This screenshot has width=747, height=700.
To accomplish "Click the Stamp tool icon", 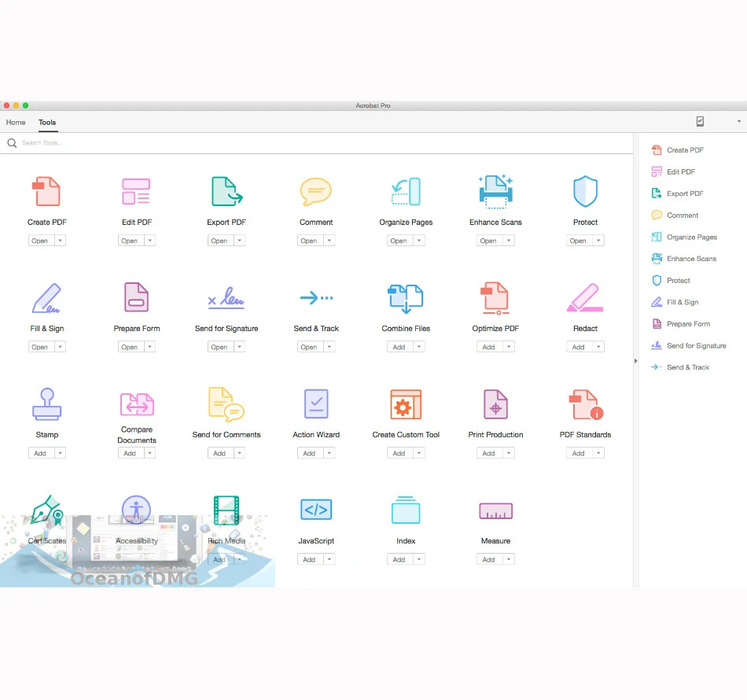I will pos(46,404).
